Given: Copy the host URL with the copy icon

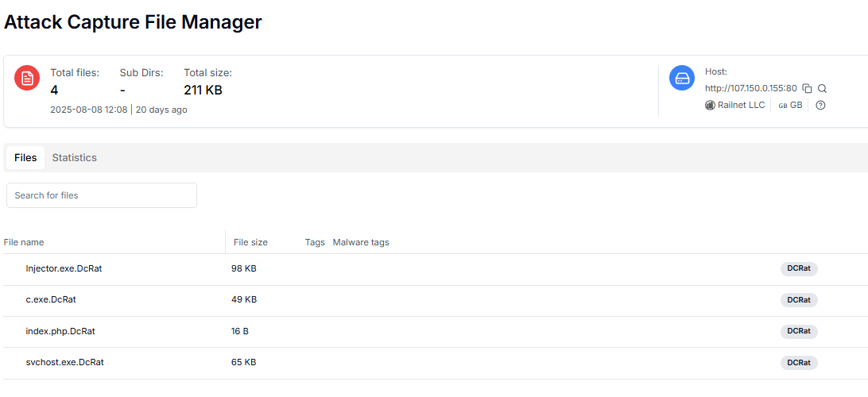Looking at the screenshot, I should coord(807,88).
